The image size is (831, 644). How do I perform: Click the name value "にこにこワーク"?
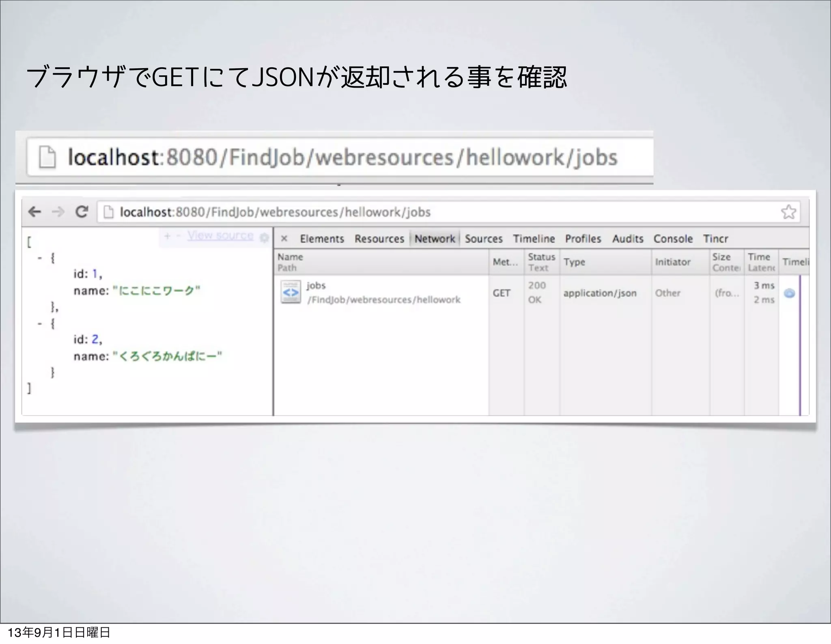pos(157,291)
